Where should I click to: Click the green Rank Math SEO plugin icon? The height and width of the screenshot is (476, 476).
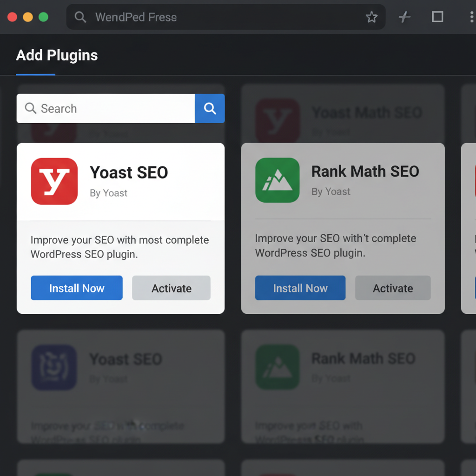click(278, 180)
